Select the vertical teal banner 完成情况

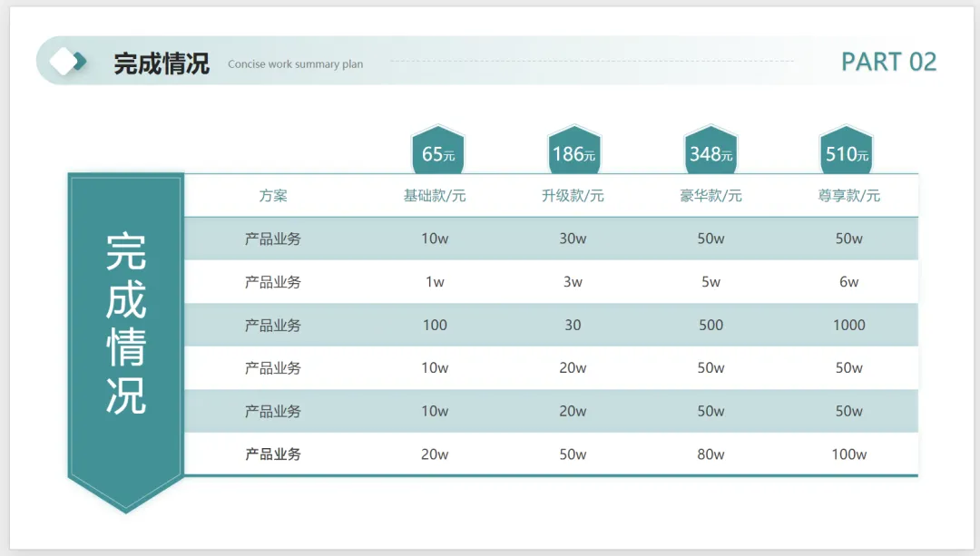coord(125,342)
